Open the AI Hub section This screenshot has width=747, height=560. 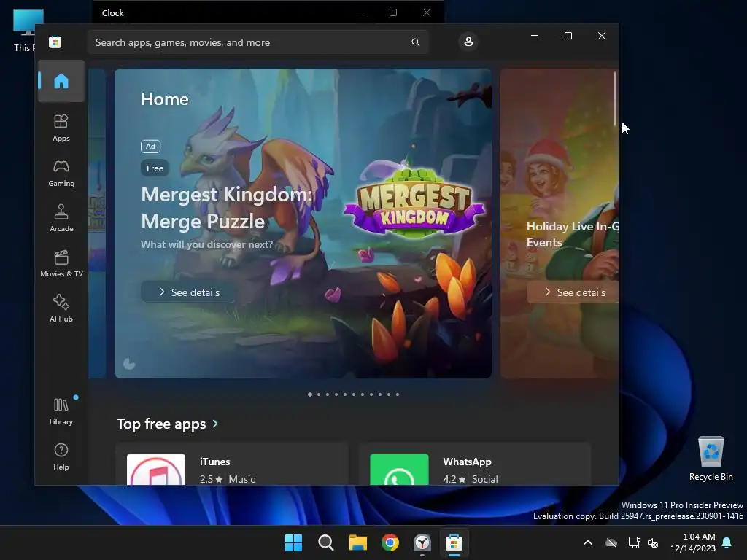tap(61, 308)
